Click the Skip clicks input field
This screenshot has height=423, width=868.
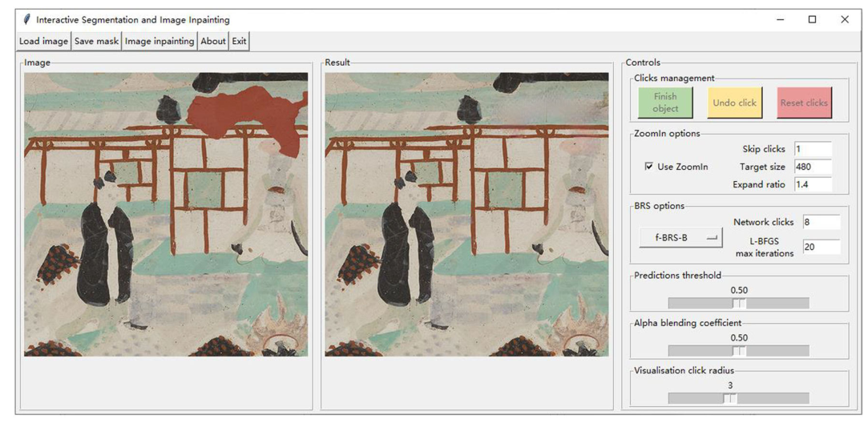(x=812, y=149)
